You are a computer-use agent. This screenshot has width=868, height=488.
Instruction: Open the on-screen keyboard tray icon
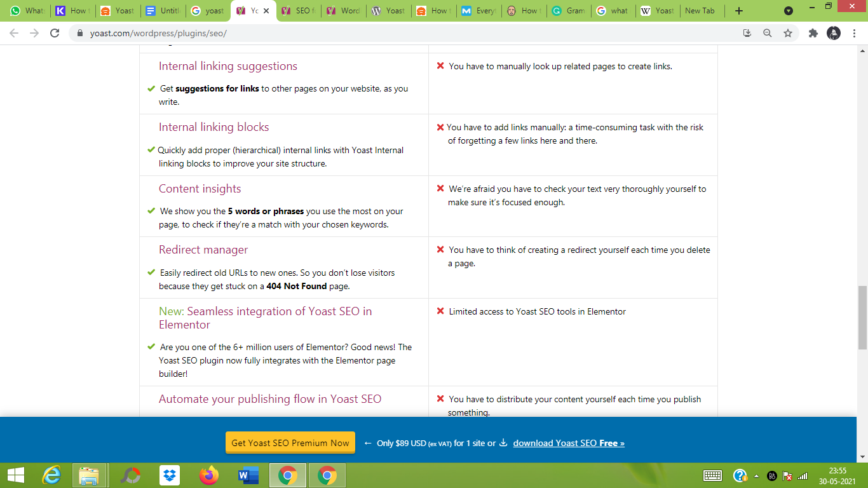[x=712, y=475]
